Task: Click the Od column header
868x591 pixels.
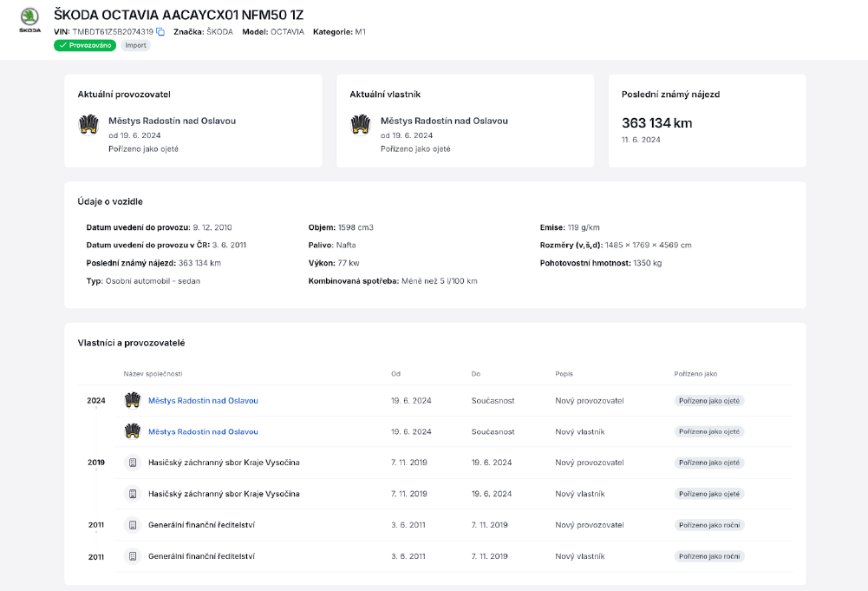Action: coord(395,374)
